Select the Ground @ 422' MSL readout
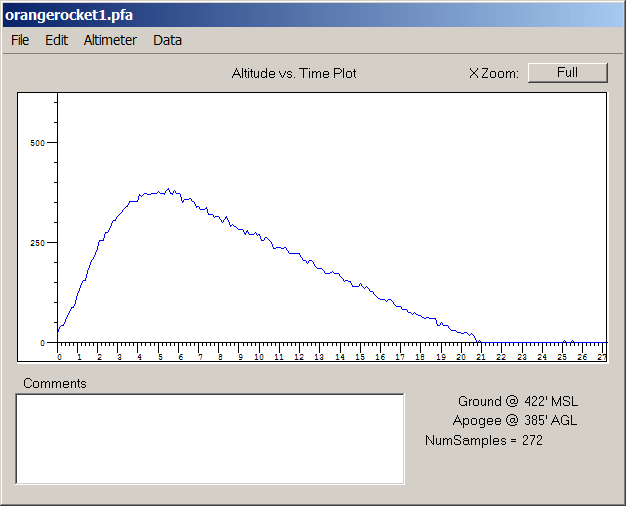The height and width of the screenshot is (506, 626). pos(518,401)
